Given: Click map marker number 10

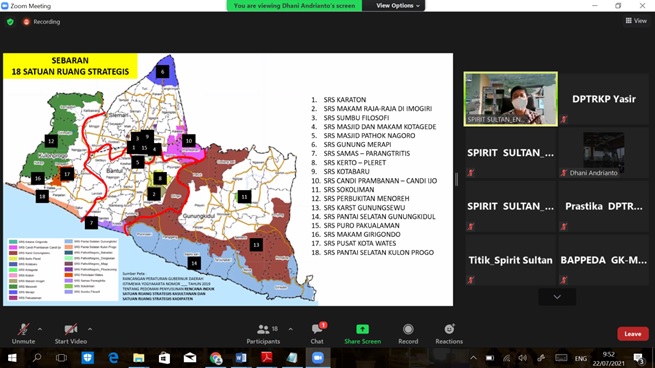Looking at the screenshot, I should point(189,141).
